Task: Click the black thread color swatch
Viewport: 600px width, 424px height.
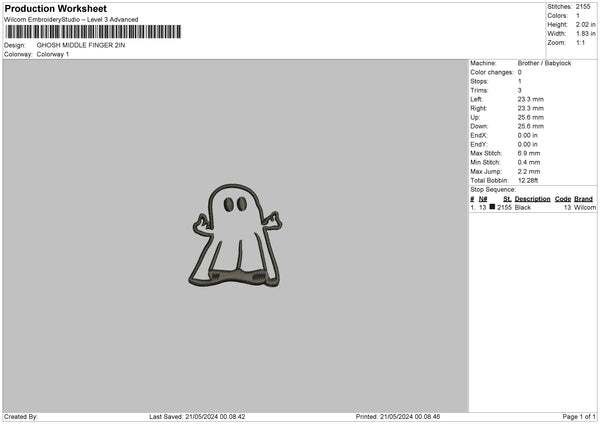Action: tap(493, 207)
